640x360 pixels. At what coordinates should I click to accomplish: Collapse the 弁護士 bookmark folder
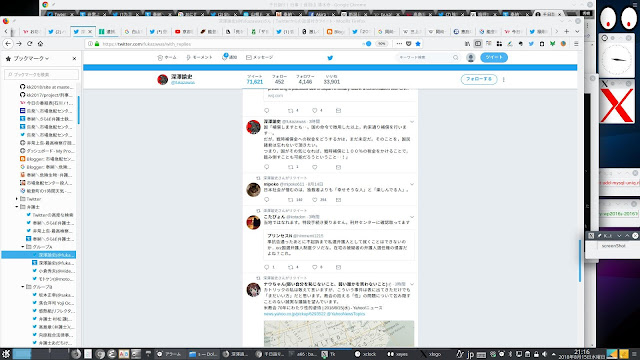pyautogui.click(x=17, y=207)
